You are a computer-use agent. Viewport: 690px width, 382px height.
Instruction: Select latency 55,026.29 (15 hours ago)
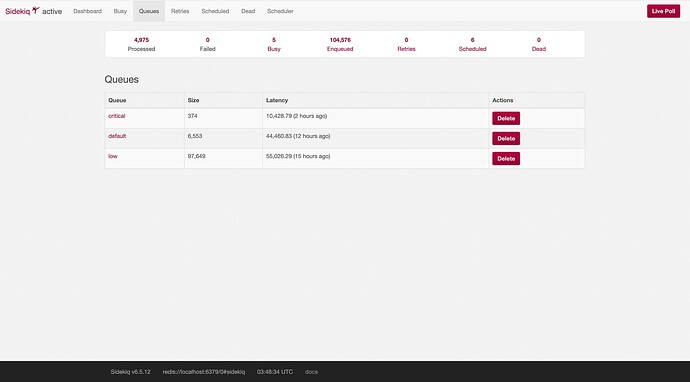tap(298, 156)
